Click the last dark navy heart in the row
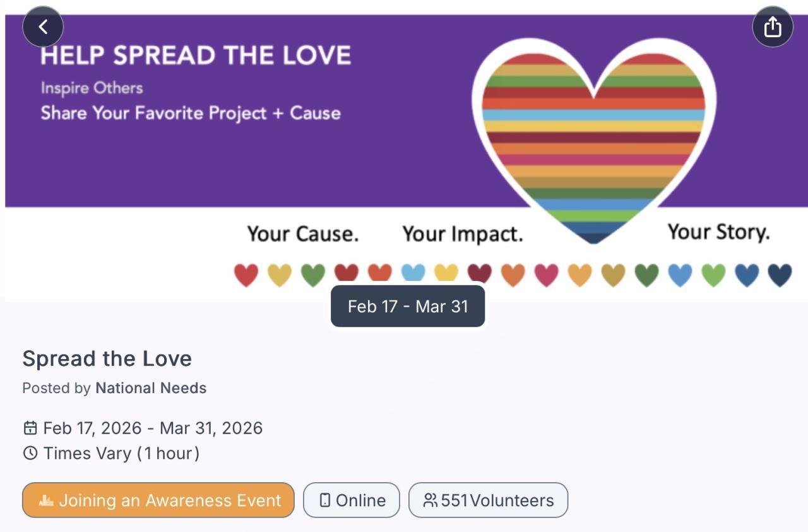The height and width of the screenshot is (532, 808). coord(780,275)
